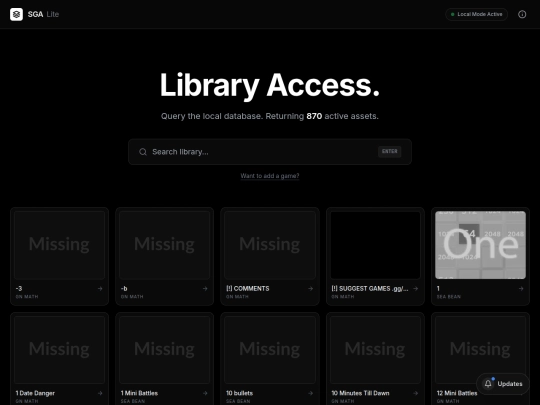Viewport: 540px width, 405px height.
Task: Toggle the Local Mode Active badge
Action: click(x=476, y=14)
